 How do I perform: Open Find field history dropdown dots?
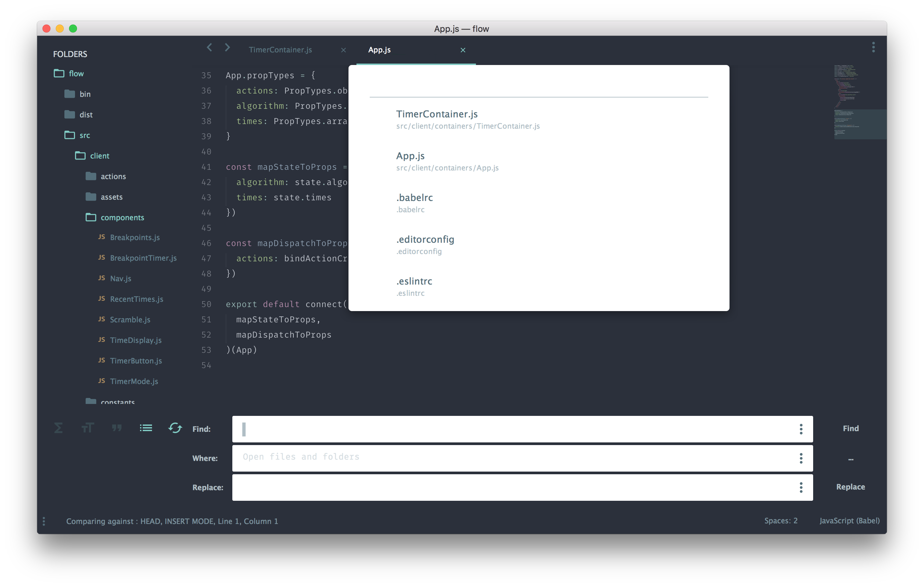tap(801, 429)
